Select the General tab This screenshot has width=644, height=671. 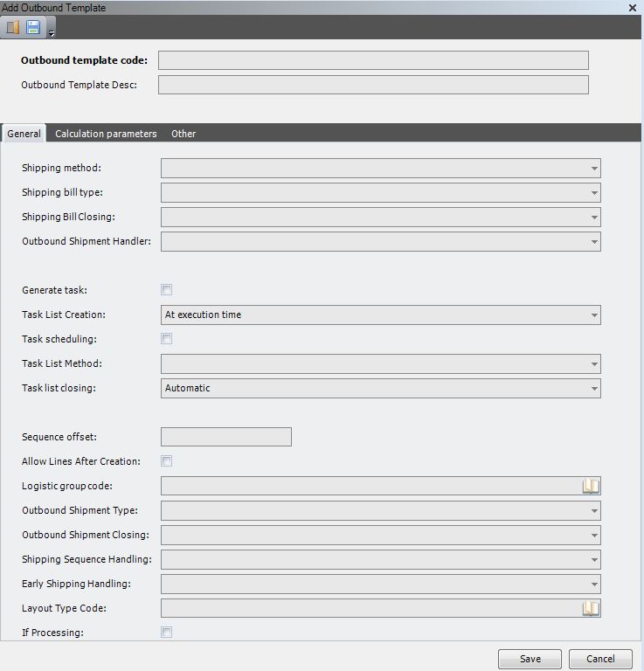(x=24, y=134)
